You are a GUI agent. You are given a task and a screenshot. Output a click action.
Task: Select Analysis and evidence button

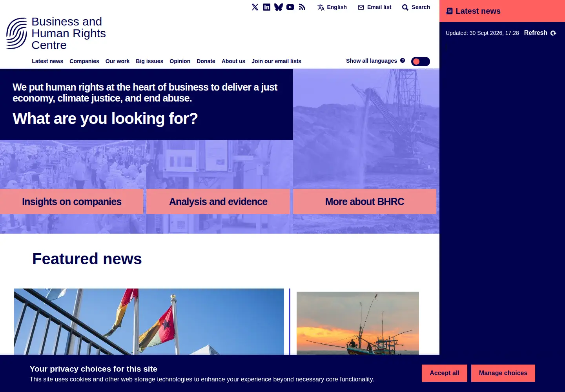pyautogui.click(x=218, y=201)
